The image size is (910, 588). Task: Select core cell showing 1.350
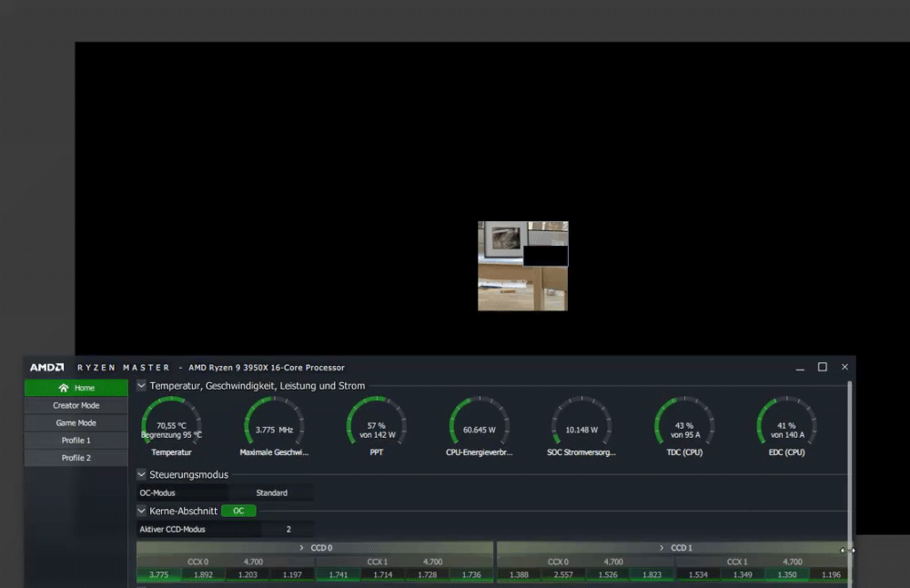click(787, 574)
